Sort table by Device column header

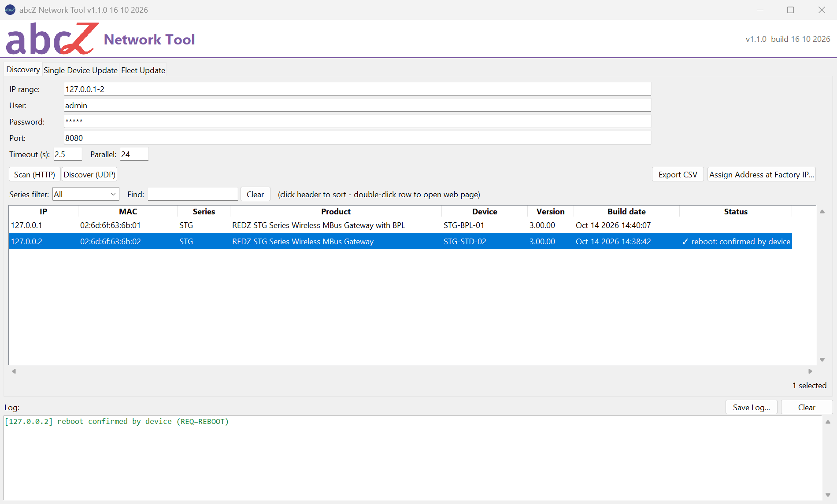[485, 211]
